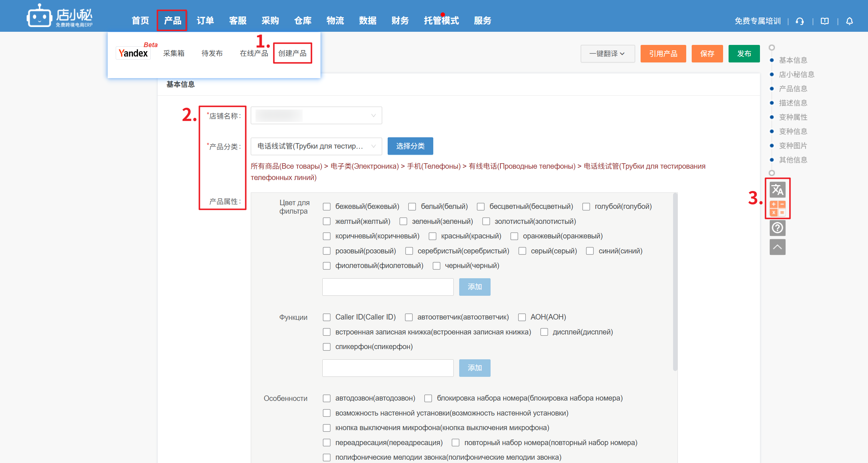The image size is (868, 463).
Task: Open the 订单 menu in top navigation
Action: 205,21
